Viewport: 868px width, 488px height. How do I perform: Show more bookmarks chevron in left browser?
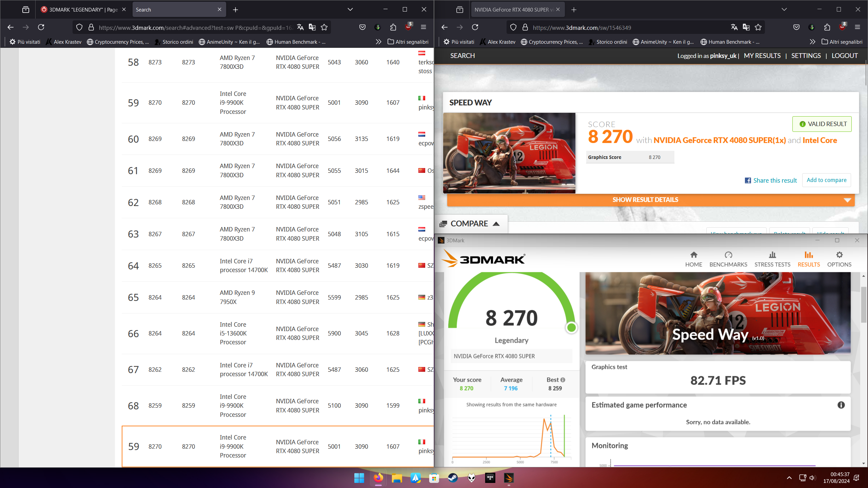tap(378, 42)
